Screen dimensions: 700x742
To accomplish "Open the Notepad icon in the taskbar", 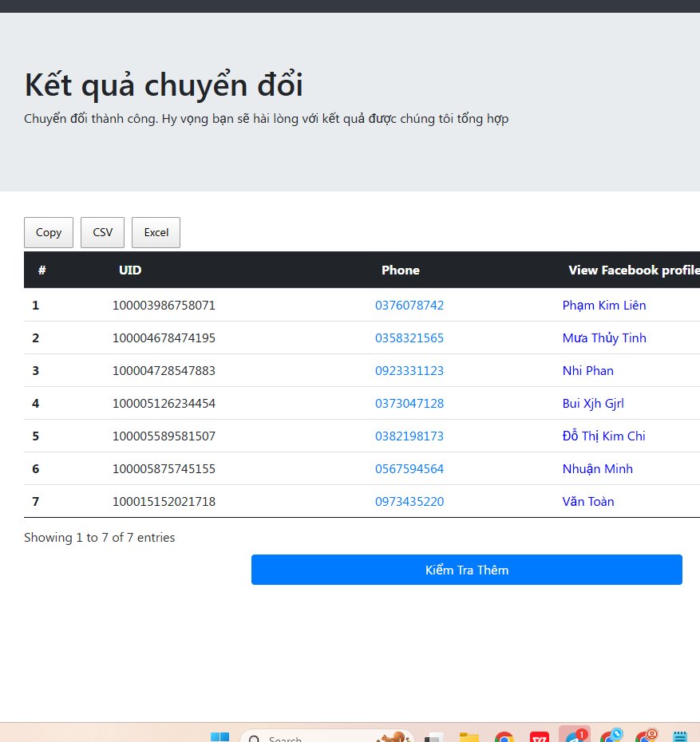I will pyautogui.click(x=680, y=737).
